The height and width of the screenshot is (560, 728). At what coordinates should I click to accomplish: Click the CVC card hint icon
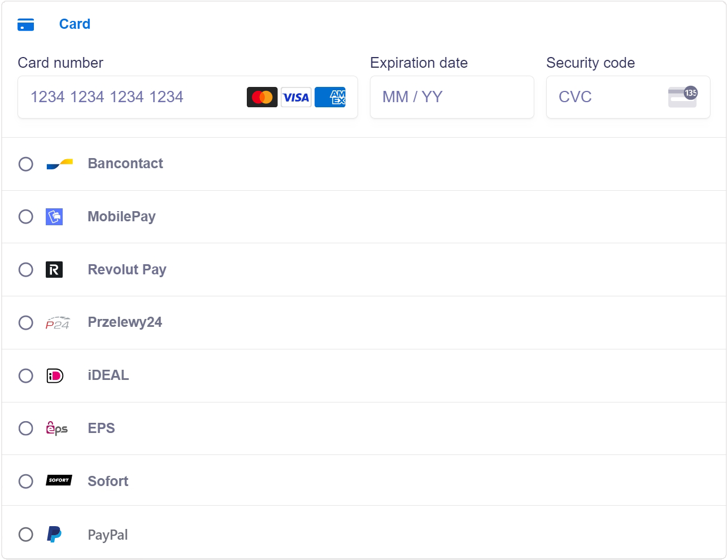tap(682, 97)
